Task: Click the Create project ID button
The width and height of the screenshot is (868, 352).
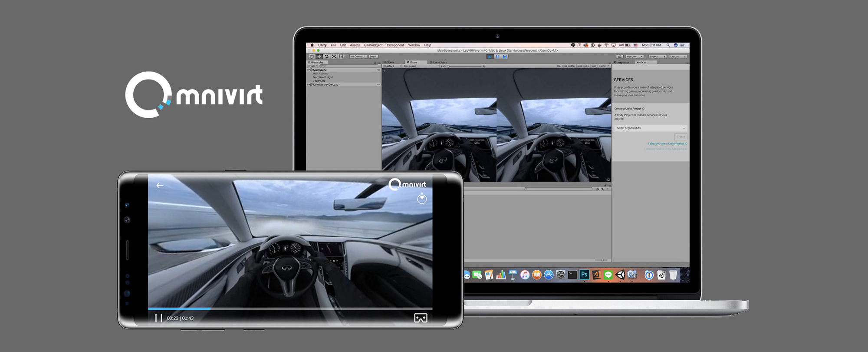Action: [x=681, y=136]
